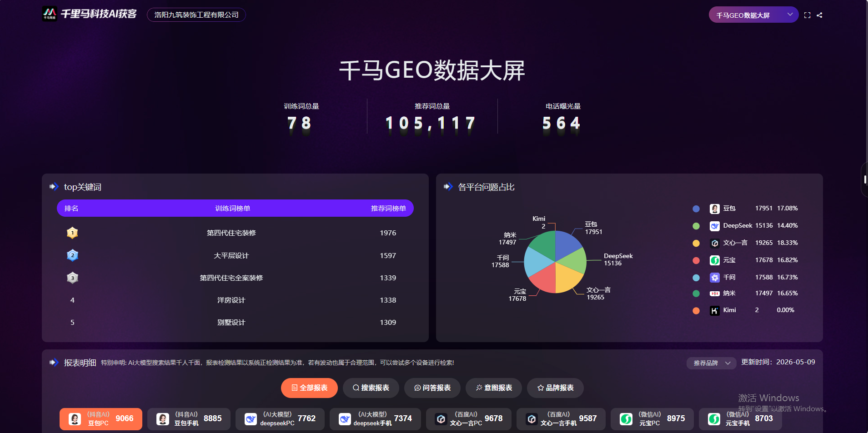
Task: Click the 元宝 icon in legend
Action: [x=715, y=260]
